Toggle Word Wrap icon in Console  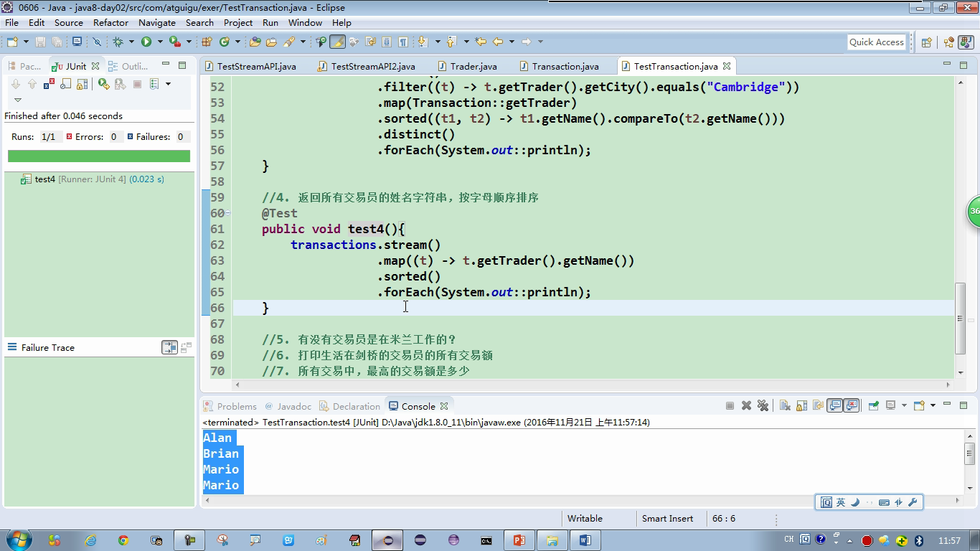click(x=818, y=405)
